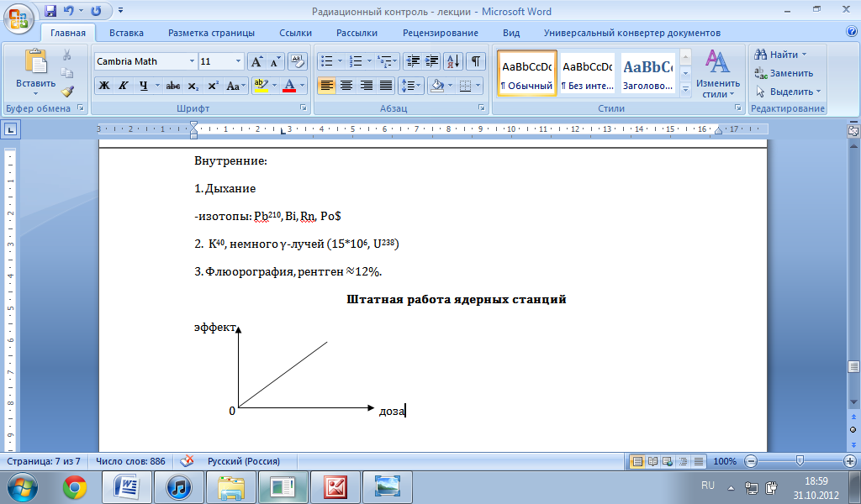The image size is (861, 504).
Task: Toggle strikethrough abc formatting
Action: (173, 86)
